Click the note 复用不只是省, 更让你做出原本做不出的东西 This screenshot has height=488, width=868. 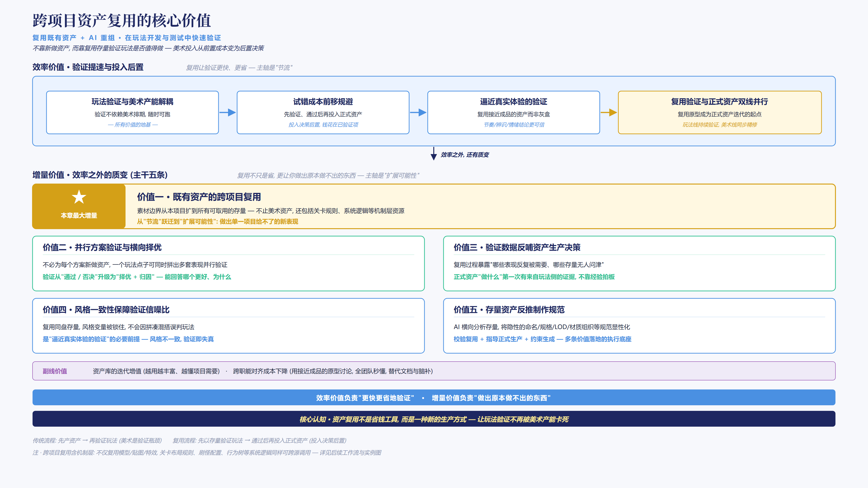coord(297,175)
